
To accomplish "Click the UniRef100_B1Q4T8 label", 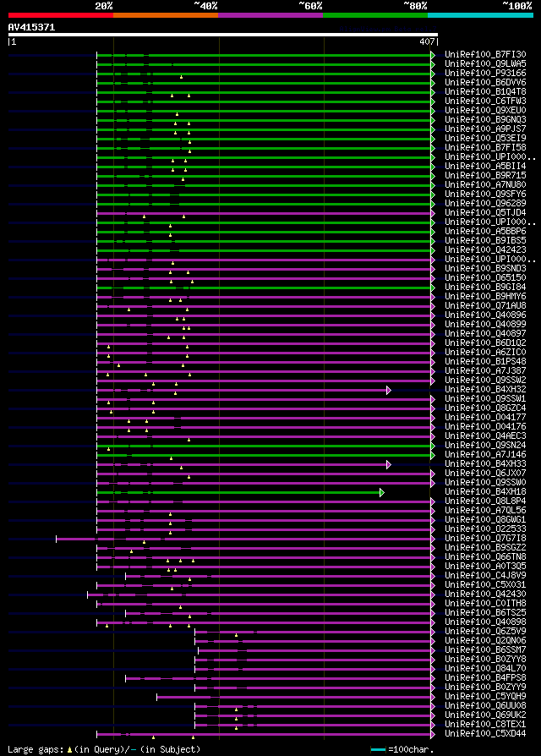I will click(485, 91).
